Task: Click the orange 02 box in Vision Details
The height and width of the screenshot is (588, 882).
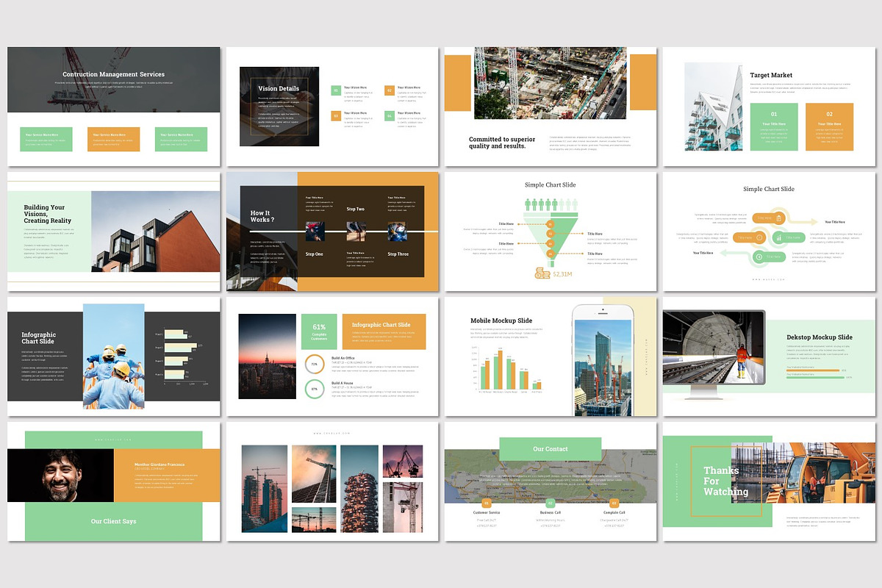Action: 390,91
